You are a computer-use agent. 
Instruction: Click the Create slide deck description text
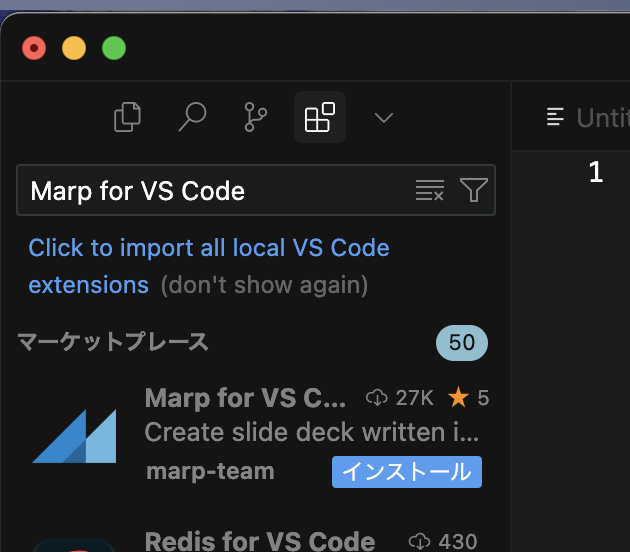312,432
